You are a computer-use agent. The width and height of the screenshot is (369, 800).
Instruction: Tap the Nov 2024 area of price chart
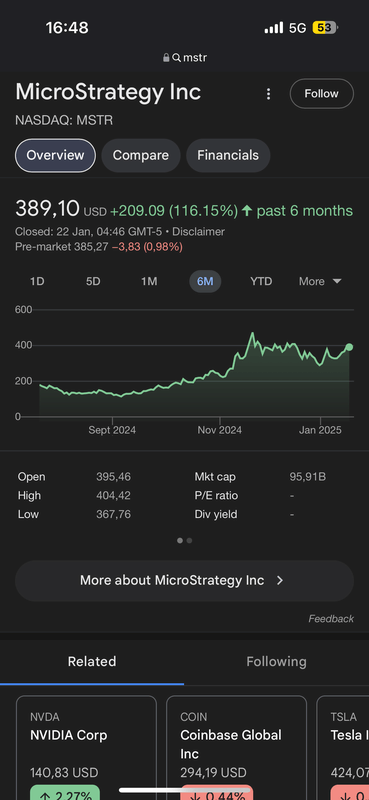click(x=219, y=430)
